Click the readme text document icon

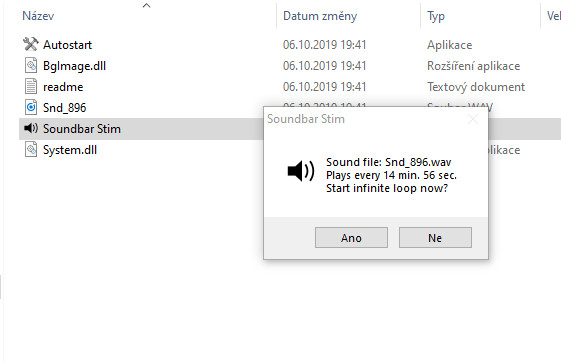(x=31, y=87)
